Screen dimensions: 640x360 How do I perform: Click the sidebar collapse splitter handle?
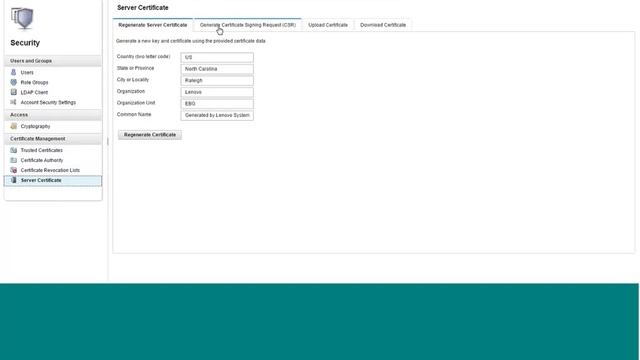(108, 142)
